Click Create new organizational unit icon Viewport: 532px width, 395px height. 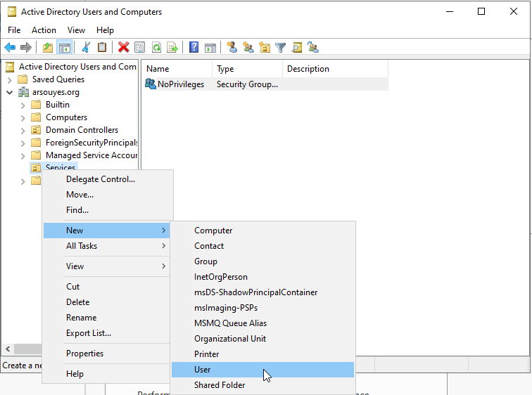(x=265, y=47)
